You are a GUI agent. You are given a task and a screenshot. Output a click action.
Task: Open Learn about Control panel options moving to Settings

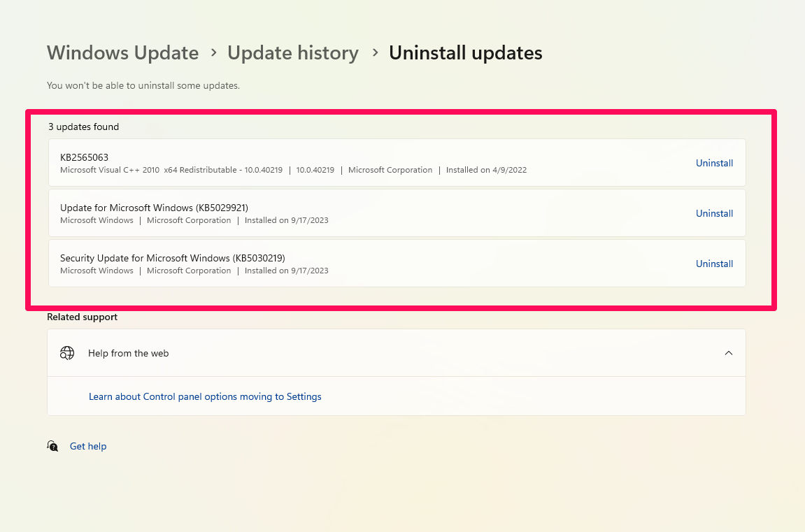pos(205,396)
